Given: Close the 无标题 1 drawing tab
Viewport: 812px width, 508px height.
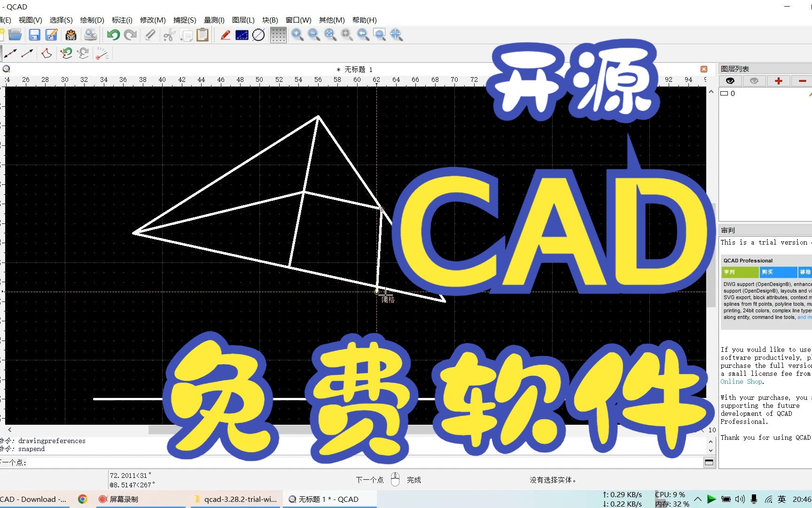Looking at the screenshot, I should pyautogui.click(x=704, y=69).
